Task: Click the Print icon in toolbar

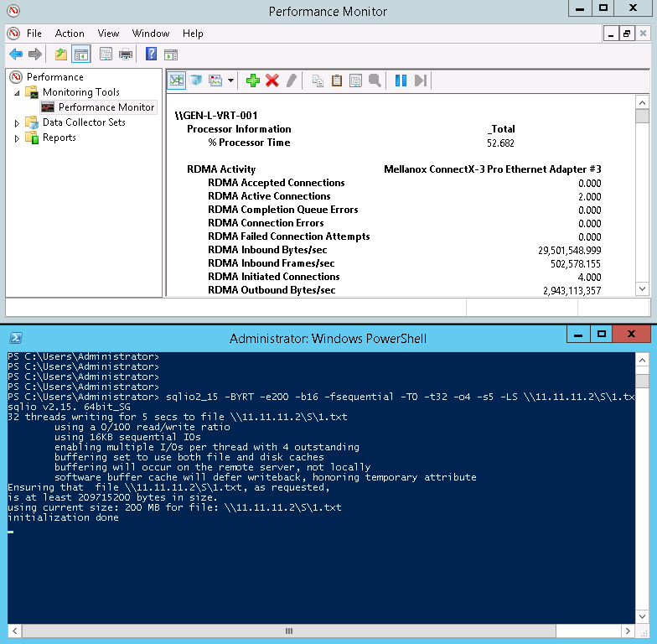Action: coord(126,54)
